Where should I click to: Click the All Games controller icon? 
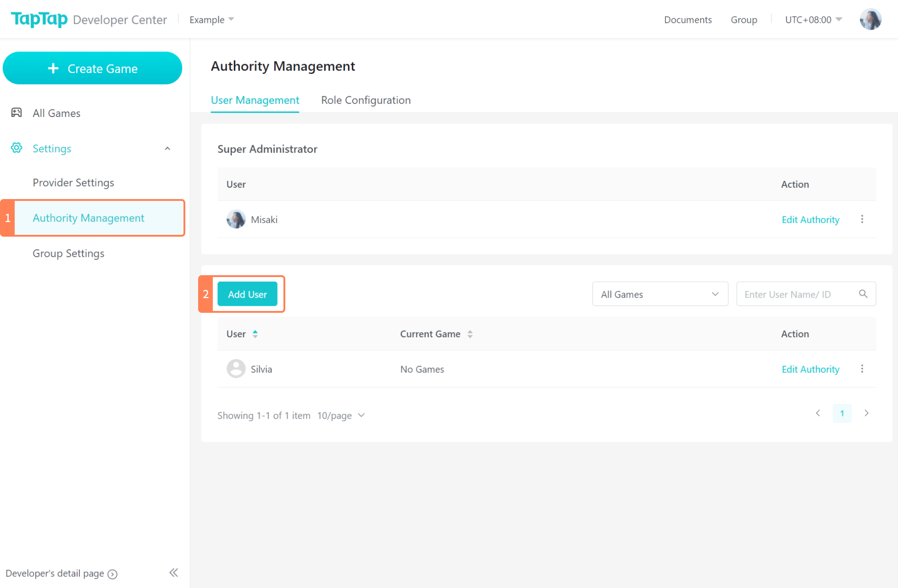(x=17, y=113)
